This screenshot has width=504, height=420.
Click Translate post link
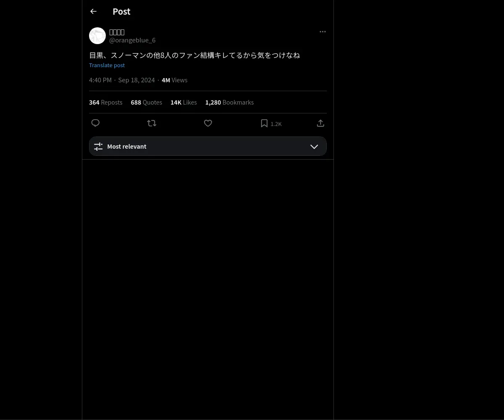click(x=107, y=65)
